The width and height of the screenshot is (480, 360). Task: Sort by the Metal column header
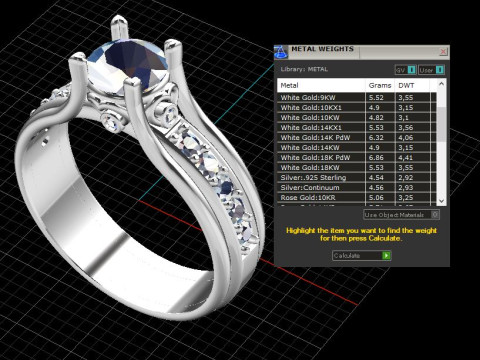[x=321, y=85]
